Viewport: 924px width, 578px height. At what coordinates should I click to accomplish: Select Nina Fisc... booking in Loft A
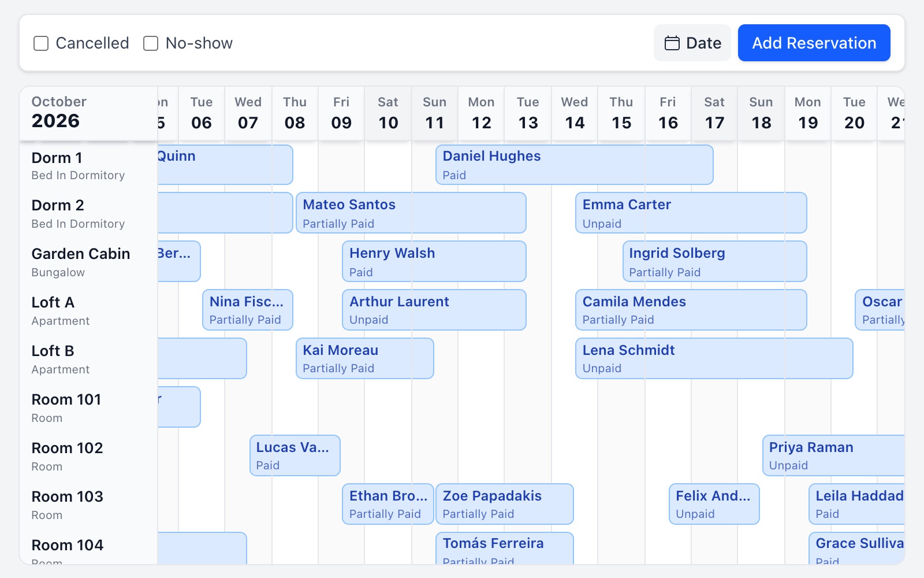click(x=248, y=310)
